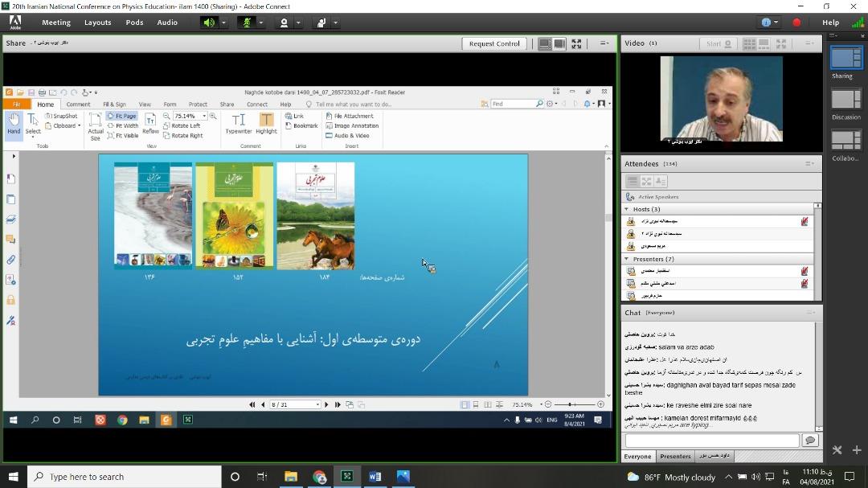This screenshot has width=868, height=488.
Task: Click the add layout plus icon
Action: coord(856,450)
